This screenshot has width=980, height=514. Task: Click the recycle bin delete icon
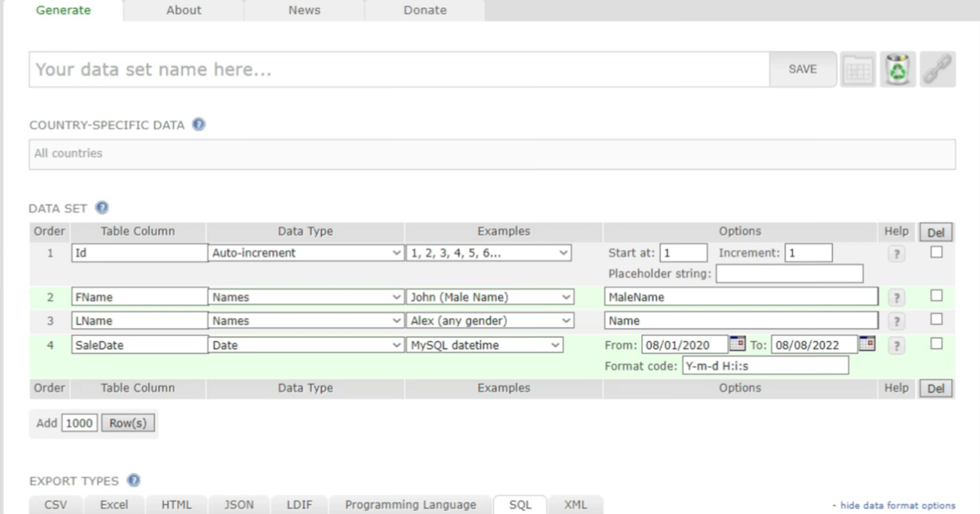pos(898,69)
